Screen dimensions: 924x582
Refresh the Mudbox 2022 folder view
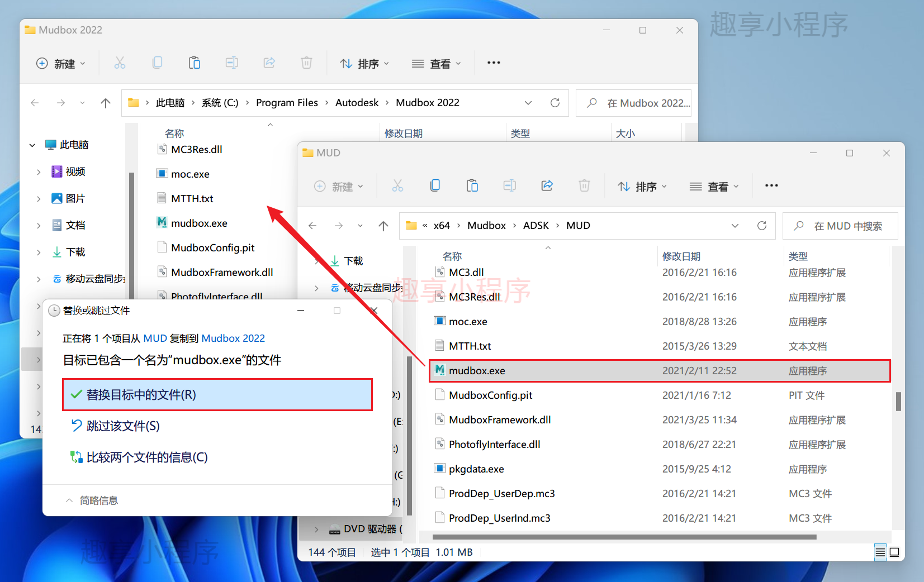pos(555,103)
